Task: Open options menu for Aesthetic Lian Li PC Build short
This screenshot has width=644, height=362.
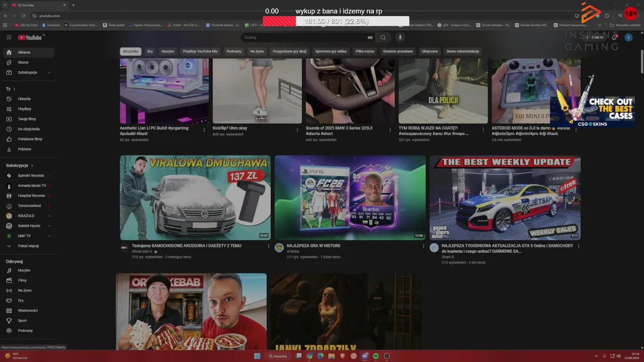Action: click(x=204, y=130)
